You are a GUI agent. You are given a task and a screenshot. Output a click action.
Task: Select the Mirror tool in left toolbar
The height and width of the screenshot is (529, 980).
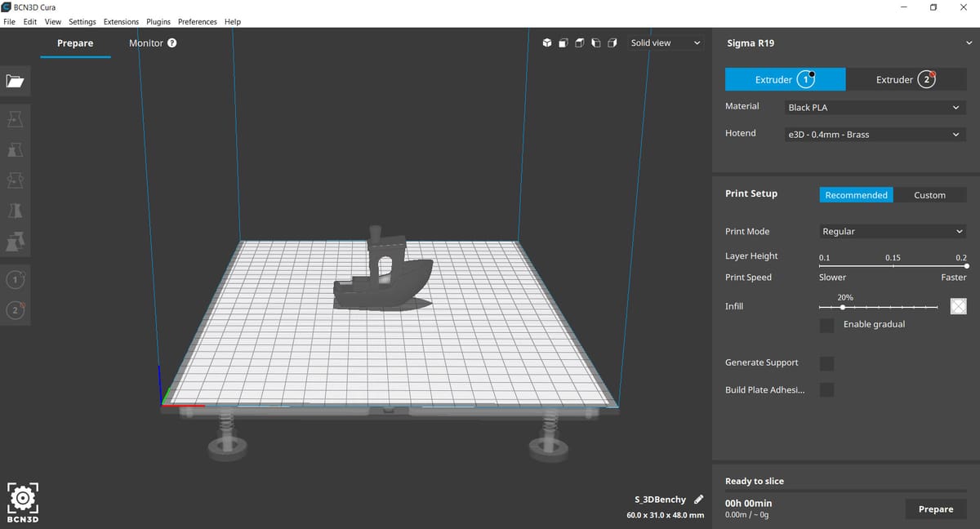[x=15, y=211]
